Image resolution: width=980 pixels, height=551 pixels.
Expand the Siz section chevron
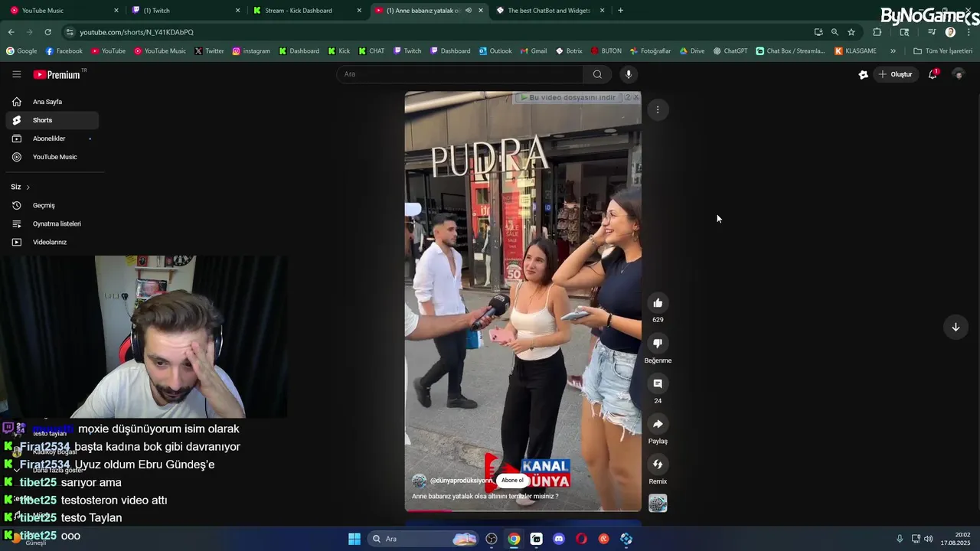pos(28,187)
